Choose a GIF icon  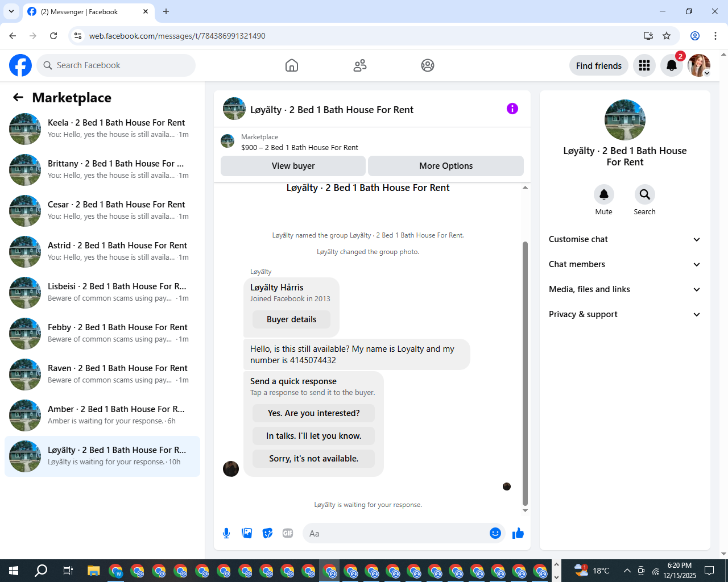pos(288,533)
